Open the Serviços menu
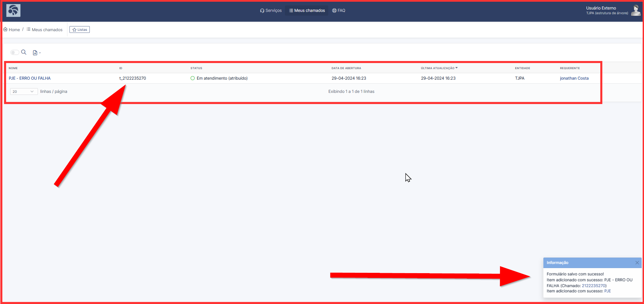 [x=271, y=11]
